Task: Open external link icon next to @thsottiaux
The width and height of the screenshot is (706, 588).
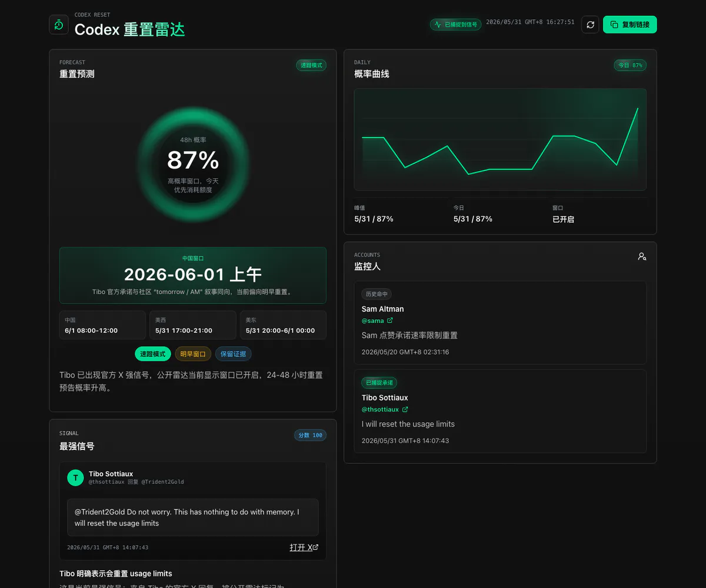Action: (x=405, y=409)
